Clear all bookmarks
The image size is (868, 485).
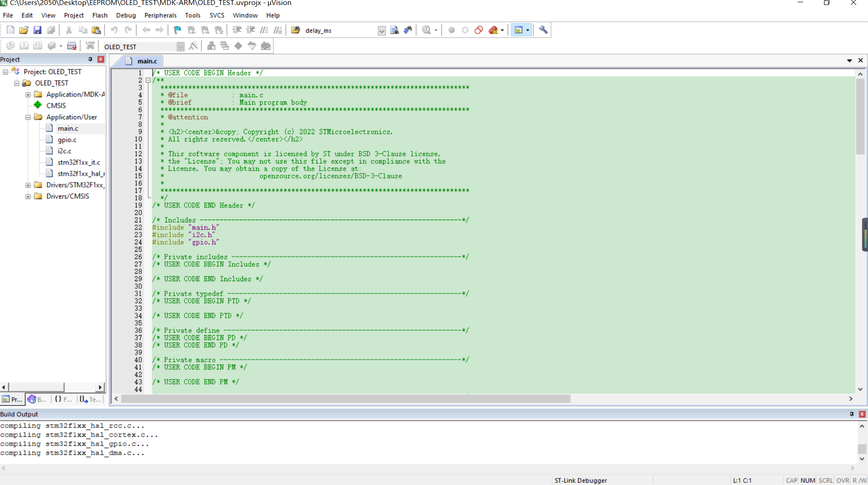click(219, 30)
